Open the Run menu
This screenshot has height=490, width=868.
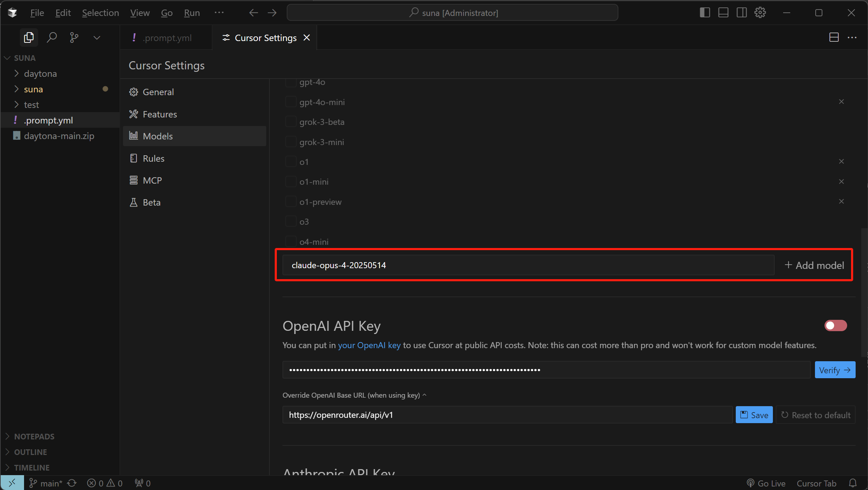(x=192, y=13)
